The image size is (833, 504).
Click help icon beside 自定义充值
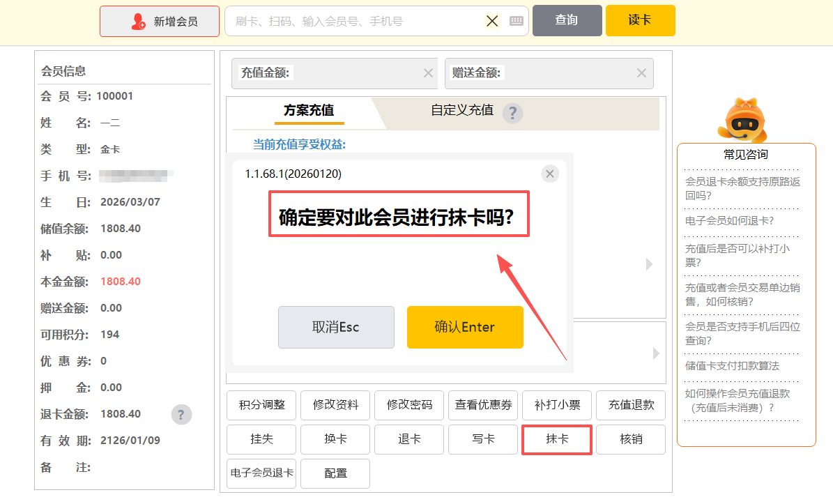(512, 113)
